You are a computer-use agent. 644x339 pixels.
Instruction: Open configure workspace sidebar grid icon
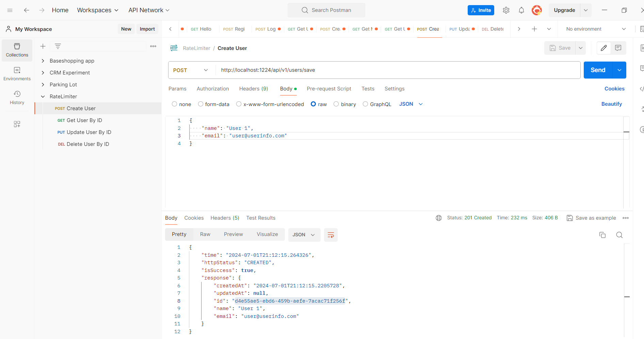[17, 124]
